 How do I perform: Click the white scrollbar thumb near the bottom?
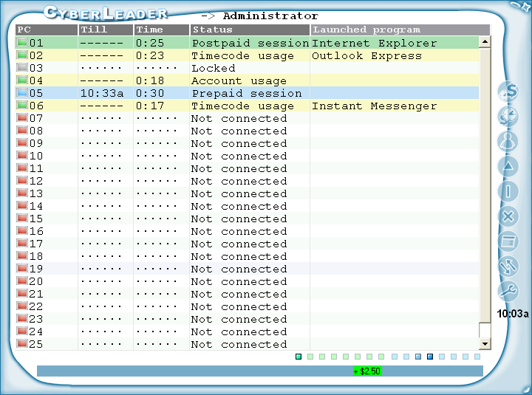485,330
